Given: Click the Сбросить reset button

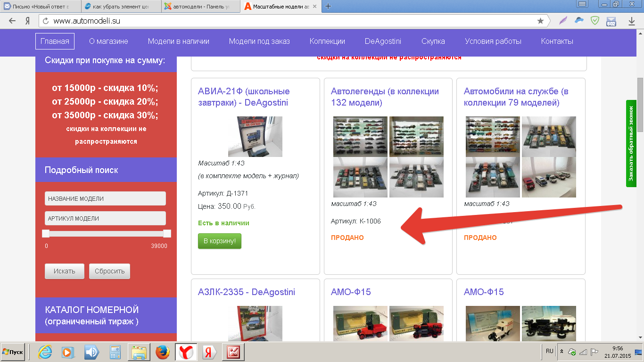Looking at the screenshot, I should (x=109, y=271).
